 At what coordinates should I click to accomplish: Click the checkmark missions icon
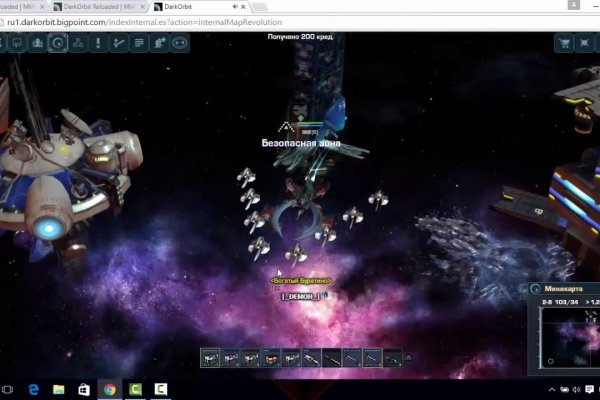(119, 43)
